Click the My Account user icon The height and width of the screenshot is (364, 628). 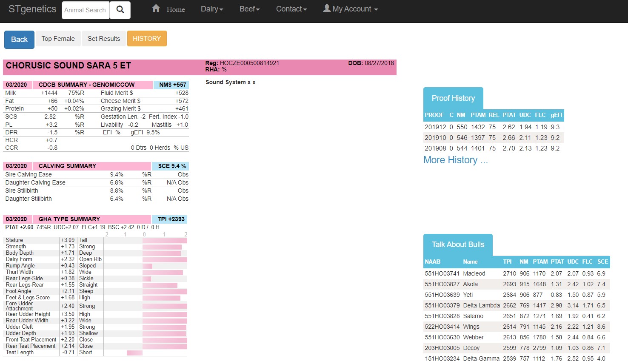(x=327, y=9)
